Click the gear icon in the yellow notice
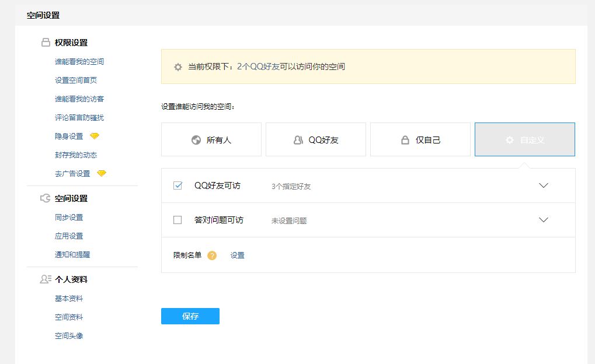This screenshot has height=364, width=595. pos(178,67)
